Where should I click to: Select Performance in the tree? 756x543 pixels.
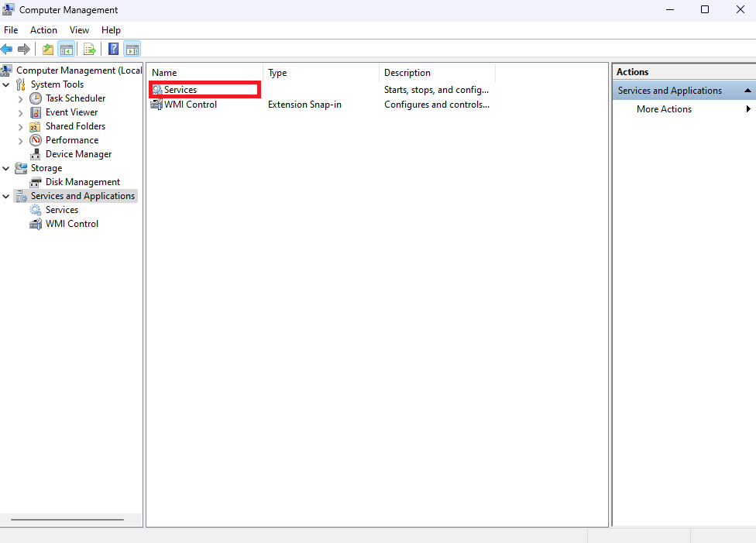72,140
